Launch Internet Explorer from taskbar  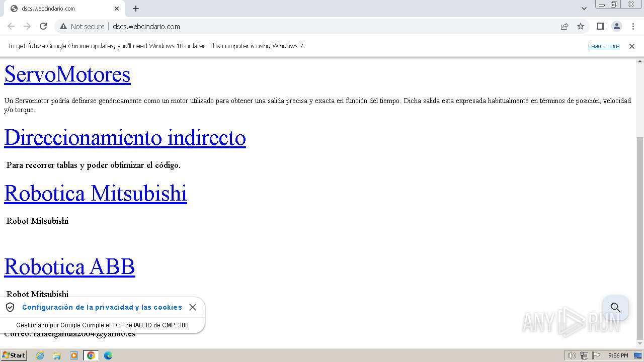(40, 355)
